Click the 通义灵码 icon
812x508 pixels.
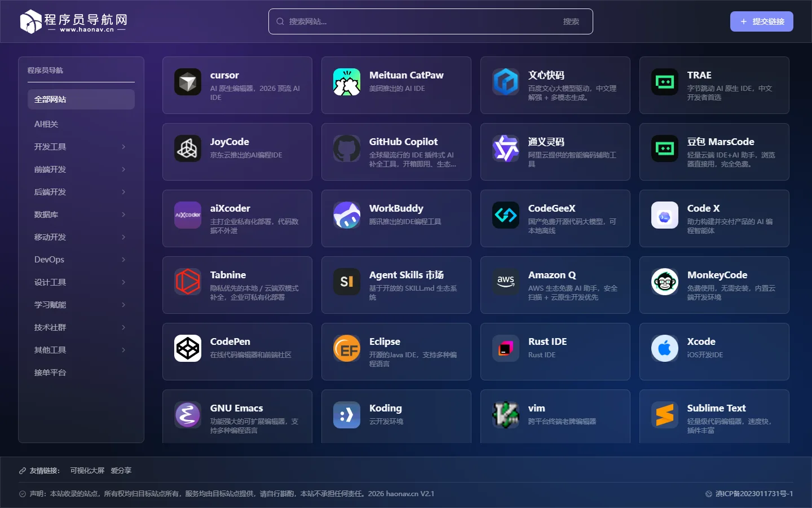tap(506, 148)
